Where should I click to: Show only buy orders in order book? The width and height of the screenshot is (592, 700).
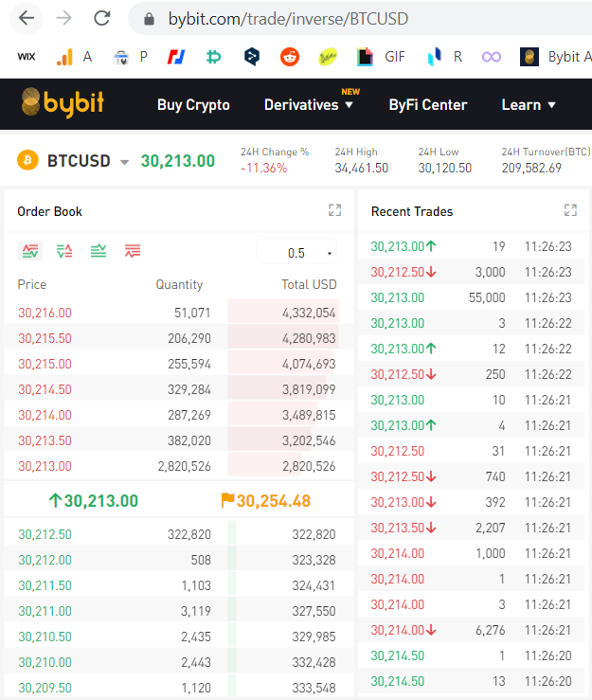(x=99, y=251)
